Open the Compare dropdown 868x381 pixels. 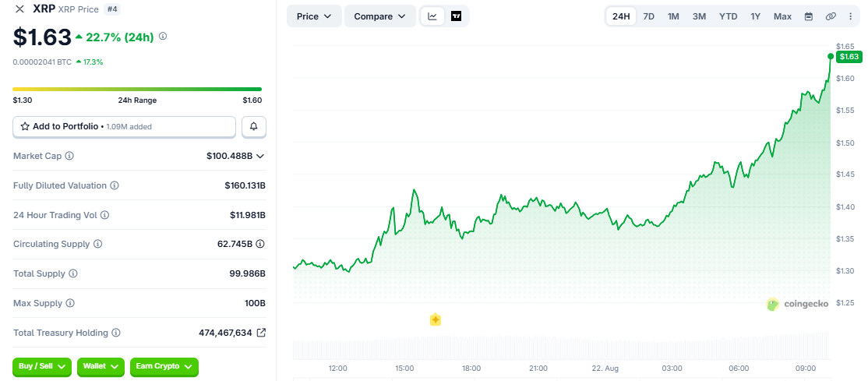pyautogui.click(x=380, y=16)
